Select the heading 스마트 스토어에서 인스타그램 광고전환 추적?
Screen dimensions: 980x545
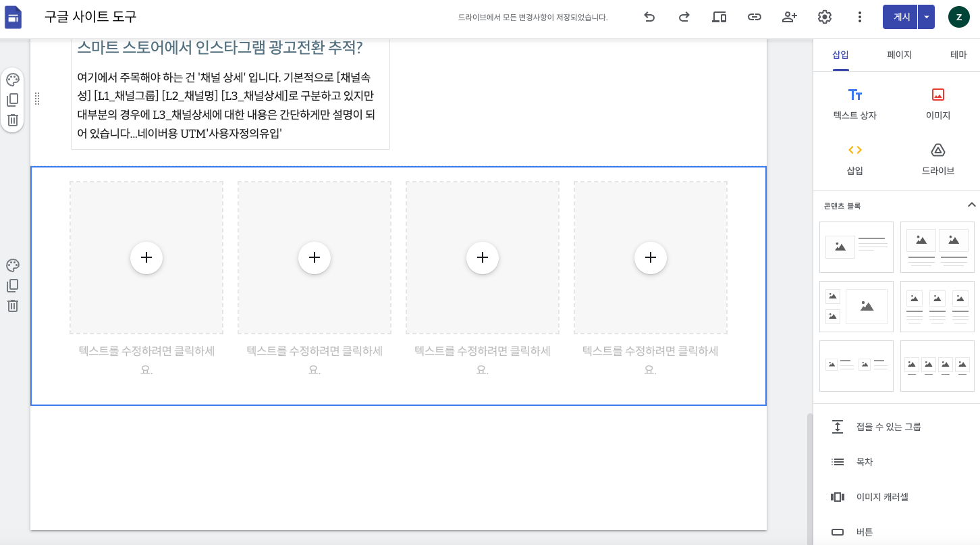(x=220, y=47)
